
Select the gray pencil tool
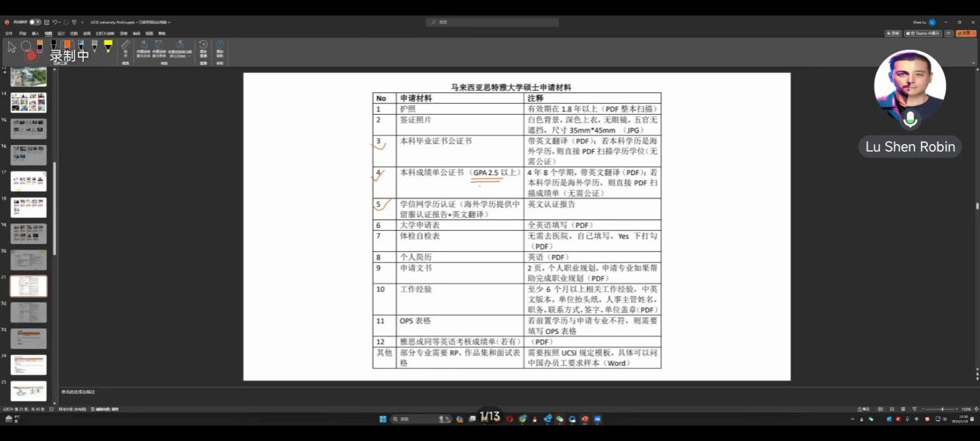95,47
